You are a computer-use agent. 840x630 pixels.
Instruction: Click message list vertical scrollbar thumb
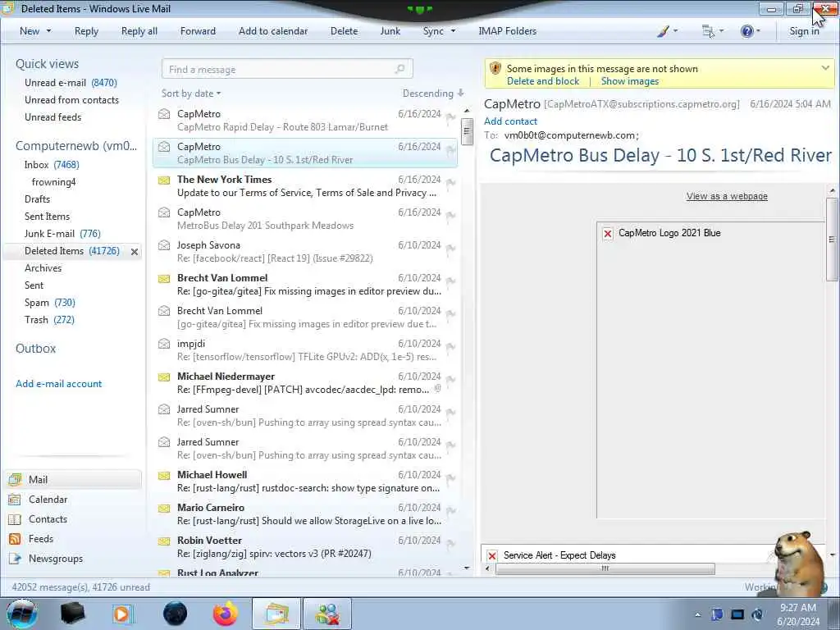click(467, 131)
